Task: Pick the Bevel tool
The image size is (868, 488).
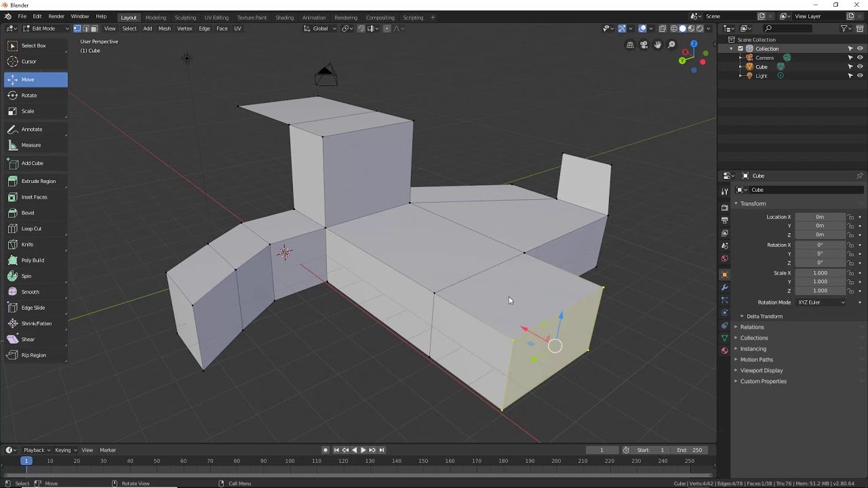Action: point(35,213)
